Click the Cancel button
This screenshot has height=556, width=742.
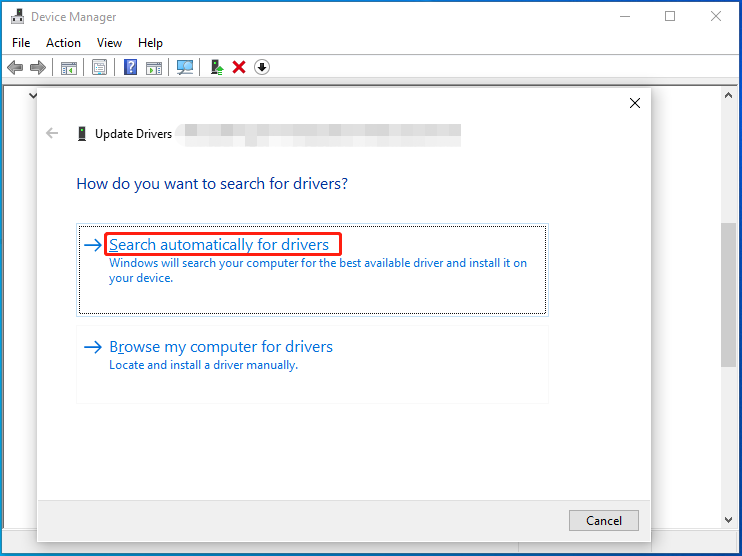604,521
